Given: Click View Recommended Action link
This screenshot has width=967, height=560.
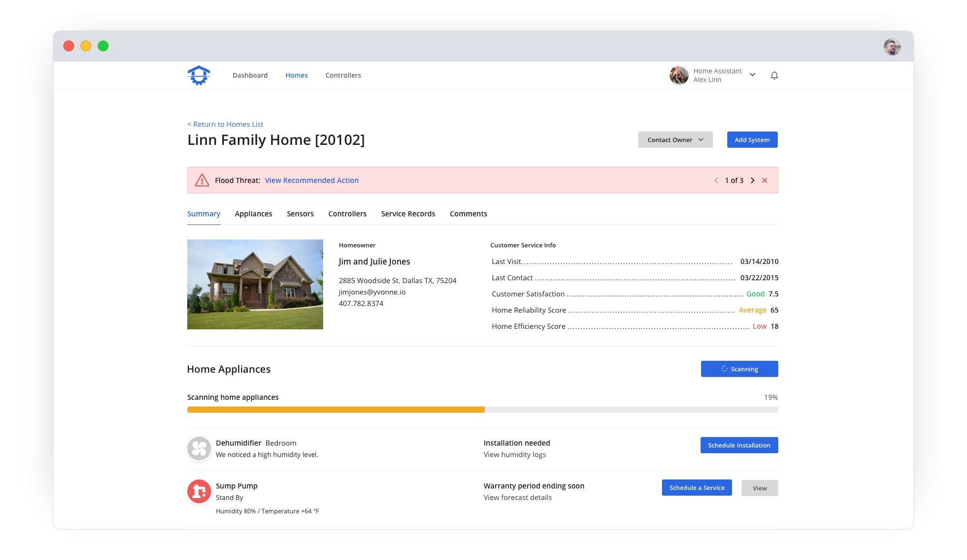Looking at the screenshot, I should (312, 180).
